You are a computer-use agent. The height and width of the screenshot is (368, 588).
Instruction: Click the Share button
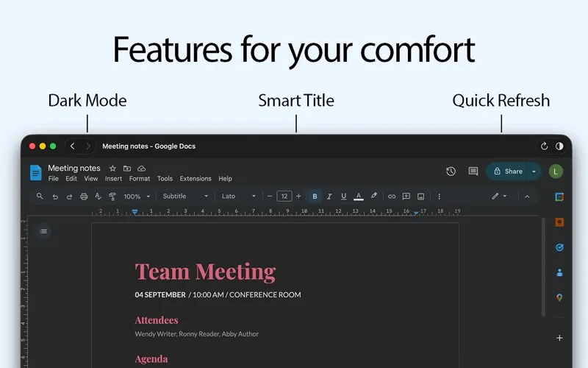pyautogui.click(x=506, y=171)
